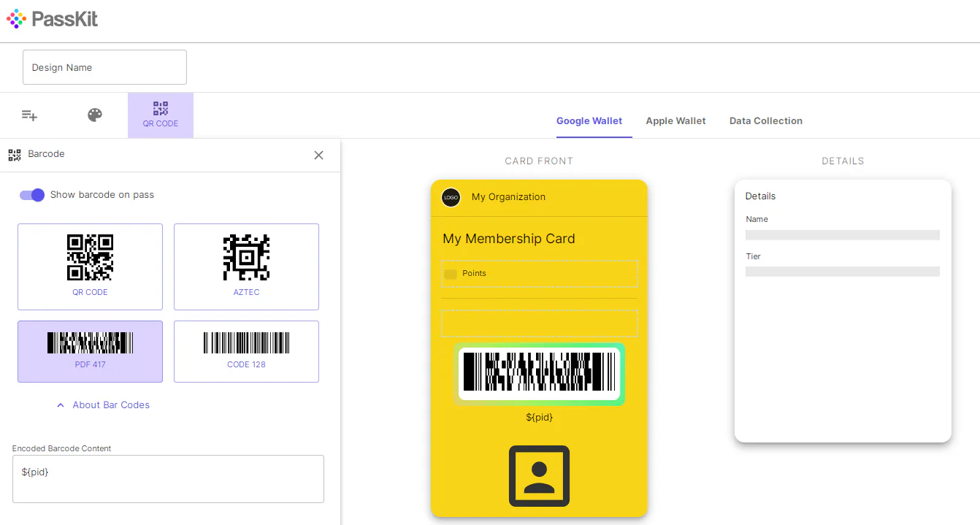
Task: Collapse the About Bar Codes section
Action: tap(103, 405)
